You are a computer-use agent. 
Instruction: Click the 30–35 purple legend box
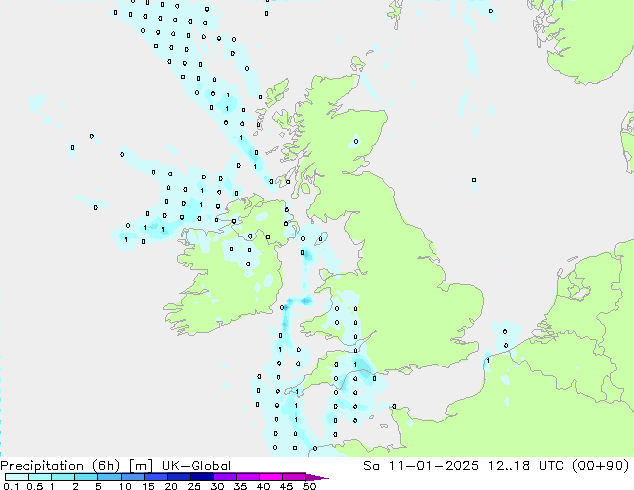[225, 477]
